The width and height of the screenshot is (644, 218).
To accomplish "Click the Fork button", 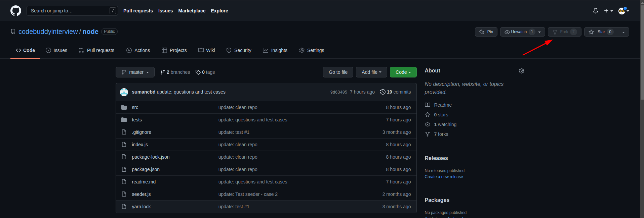I will coord(564,32).
